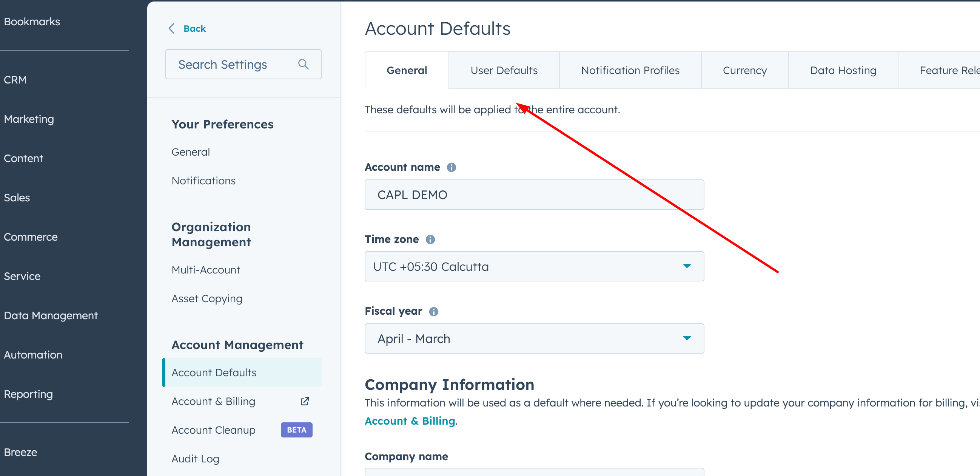Click info icon next to Account name
The image size is (980, 476).
tap(451, 167)
